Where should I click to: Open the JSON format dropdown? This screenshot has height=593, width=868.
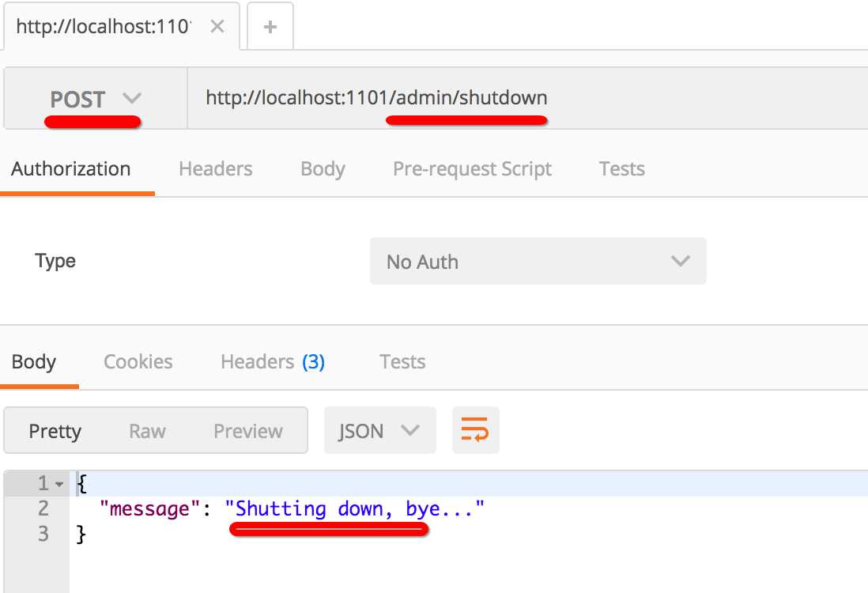(x=379, y=431)
